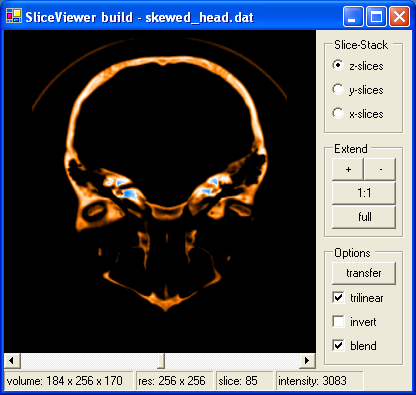Enable the invert checkbox
Screen dimensions: 416x395
(338, 322)
